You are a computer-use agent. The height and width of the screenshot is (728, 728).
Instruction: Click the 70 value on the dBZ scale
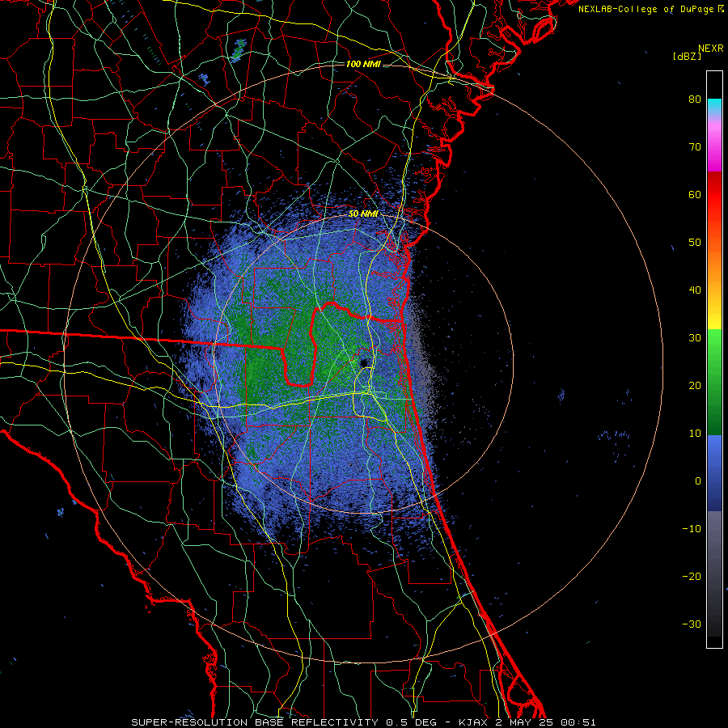(x=695, y=146)
